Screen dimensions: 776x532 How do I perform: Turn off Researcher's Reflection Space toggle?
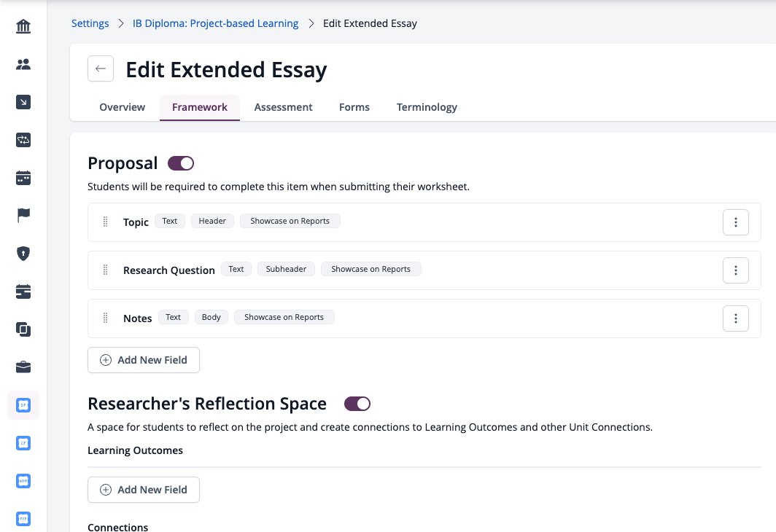tap(357, 404)
